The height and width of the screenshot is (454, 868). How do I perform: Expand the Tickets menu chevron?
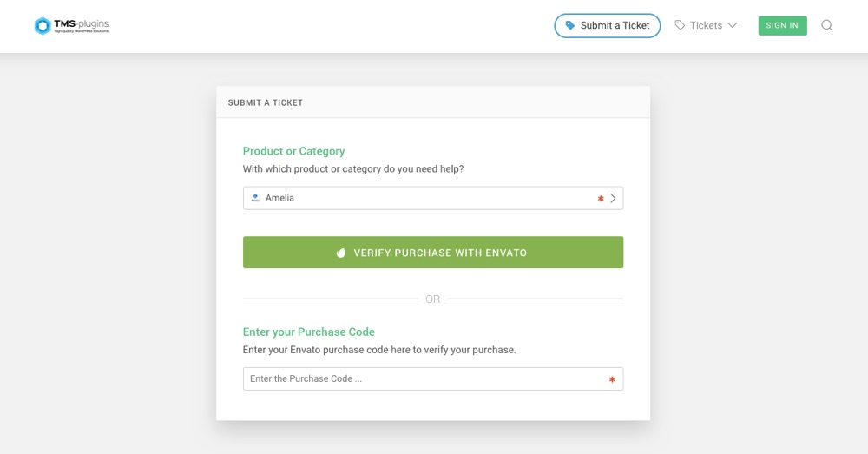click(x=733, y=25)
